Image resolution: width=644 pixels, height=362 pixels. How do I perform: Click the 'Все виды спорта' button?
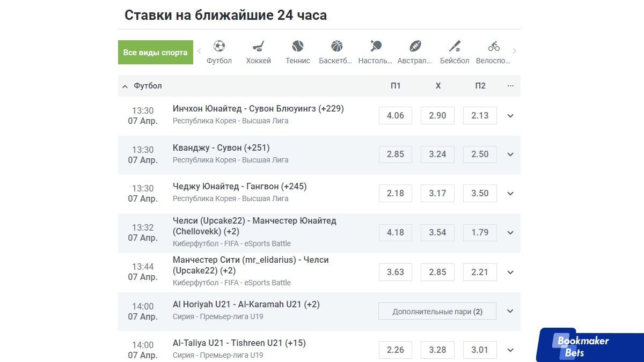pos(156,53)
